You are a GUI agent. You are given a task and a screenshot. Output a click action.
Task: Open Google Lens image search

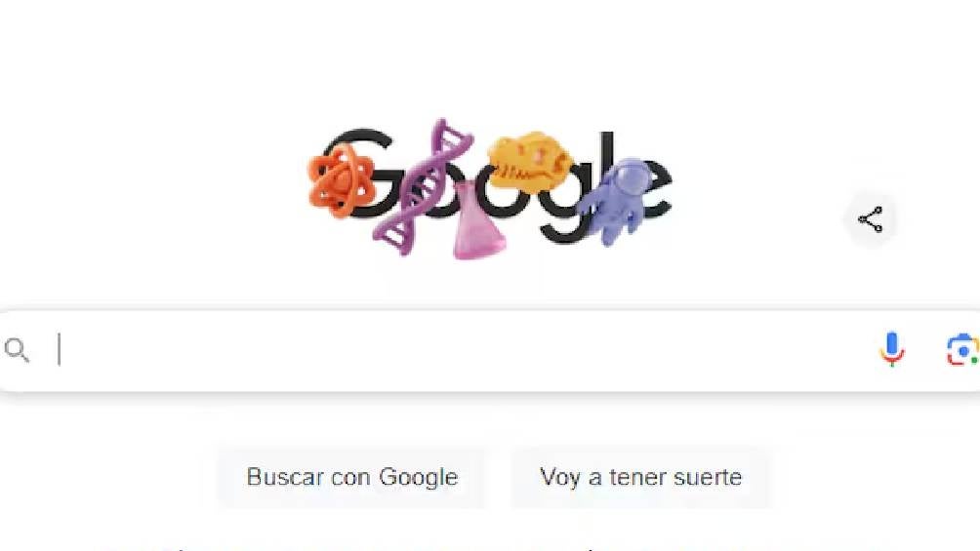click(x=963, y=350)
